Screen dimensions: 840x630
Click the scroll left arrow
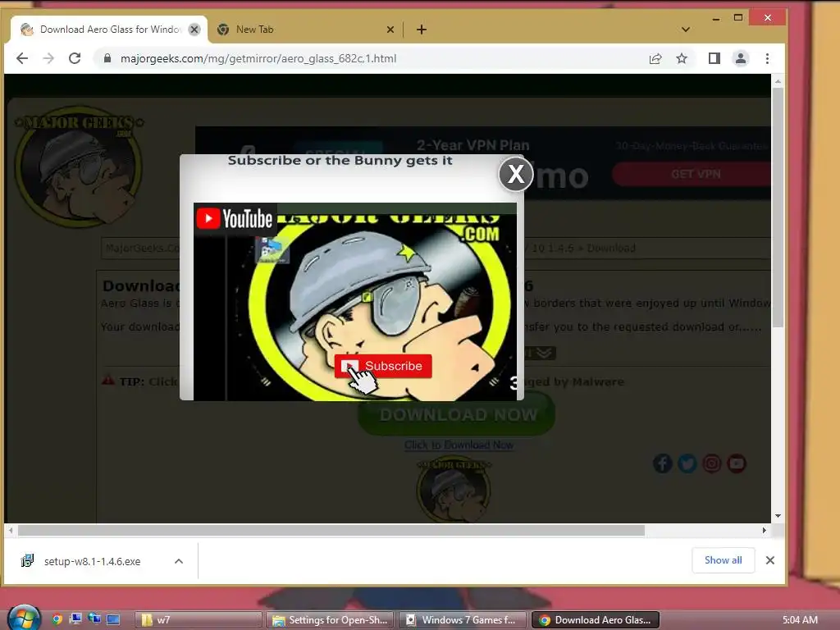coord(11,531)
